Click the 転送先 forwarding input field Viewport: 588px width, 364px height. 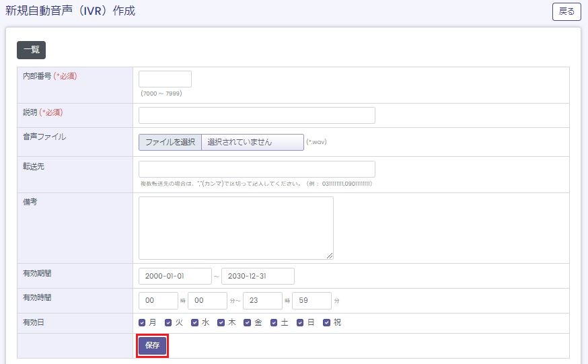256,169
